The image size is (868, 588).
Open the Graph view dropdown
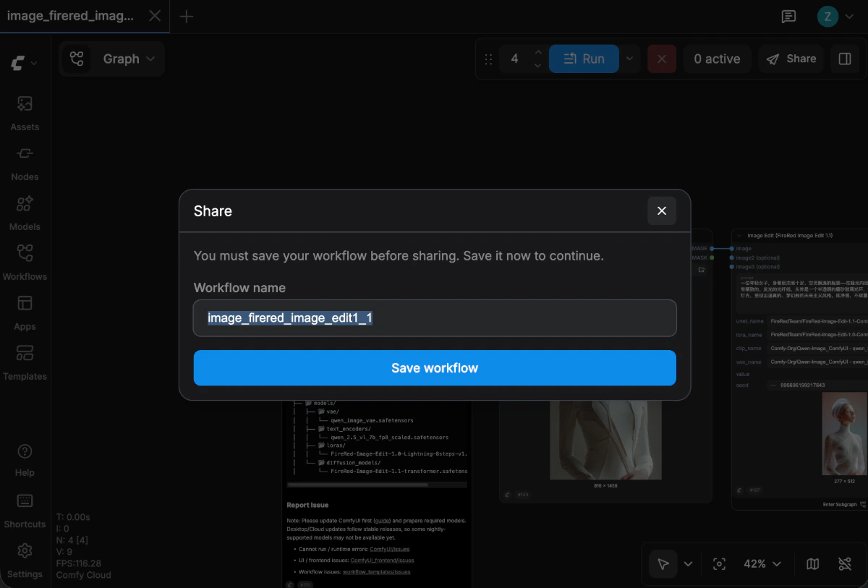tap(129, 59)
